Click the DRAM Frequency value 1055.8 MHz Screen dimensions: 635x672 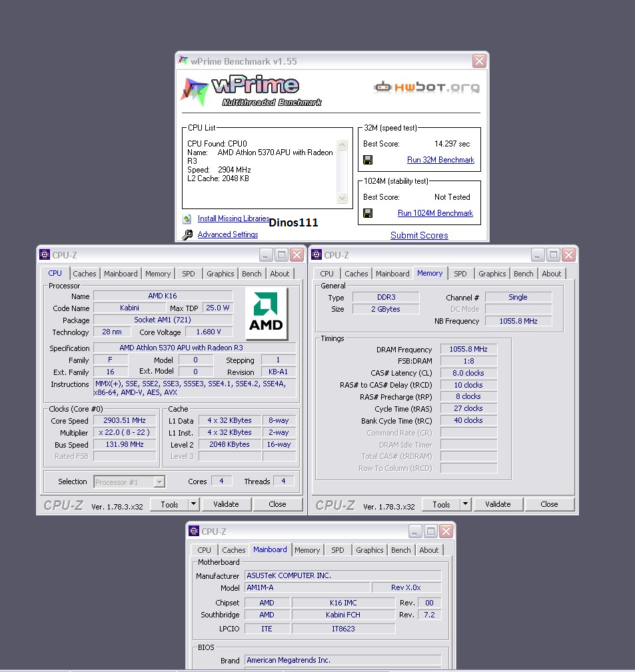click(468, 349)
